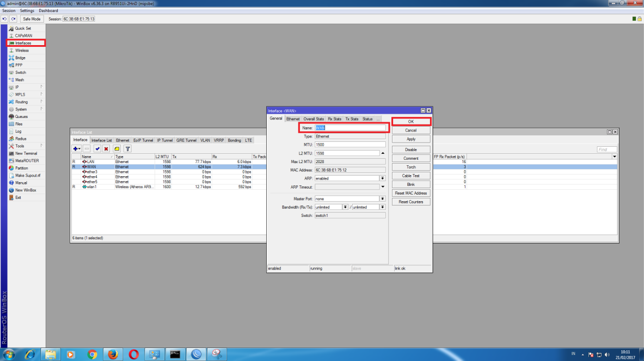The image size is (644, 361).
Task: Open the Interfaces sidebar entry
Action: pyautogui.click(x=23, y=43)
